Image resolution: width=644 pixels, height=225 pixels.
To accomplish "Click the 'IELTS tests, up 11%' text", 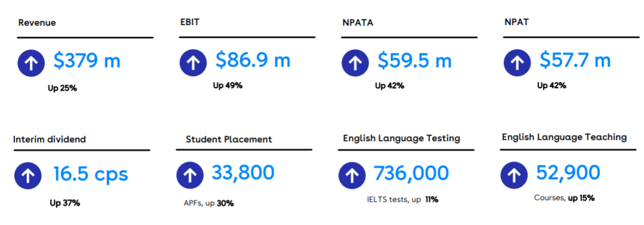I will [x=402, y=200].
